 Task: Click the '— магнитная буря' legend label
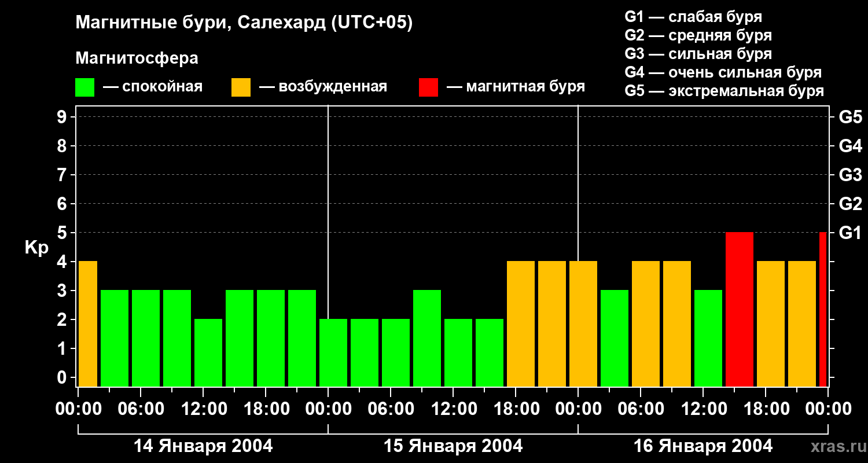516,87
